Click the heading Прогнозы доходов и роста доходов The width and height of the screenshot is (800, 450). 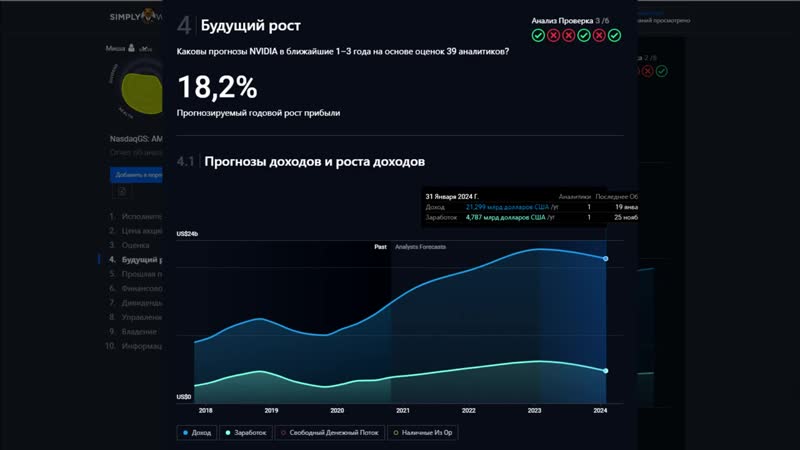pyautogui.click(x=314, y=162)
